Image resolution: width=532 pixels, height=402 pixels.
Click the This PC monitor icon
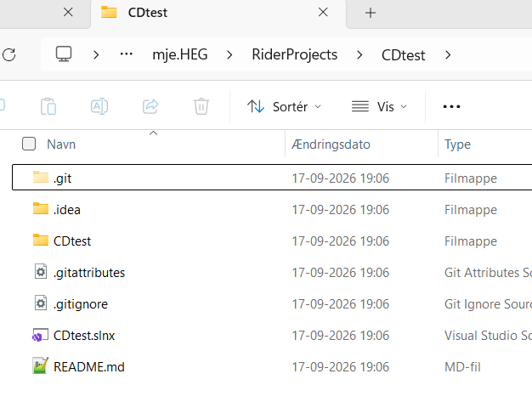64,54
